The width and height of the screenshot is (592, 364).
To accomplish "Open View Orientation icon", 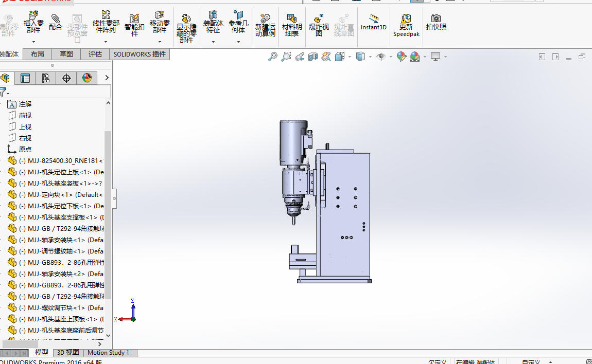I will pos(340,57).
